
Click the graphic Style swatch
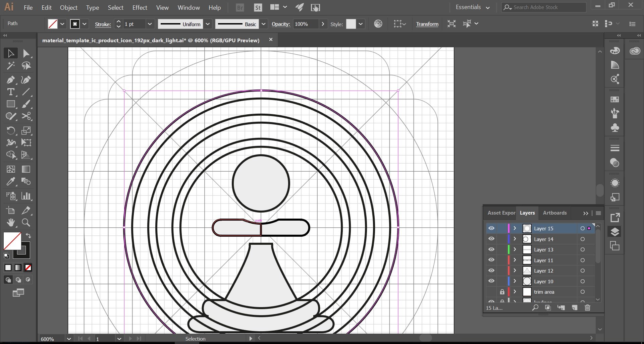click(351, 24)
